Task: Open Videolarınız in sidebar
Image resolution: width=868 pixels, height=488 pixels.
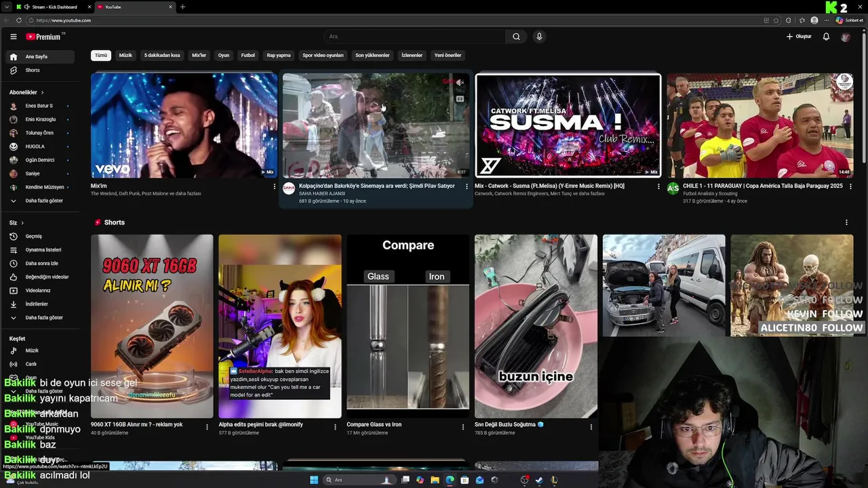Action: coord(40,291)
